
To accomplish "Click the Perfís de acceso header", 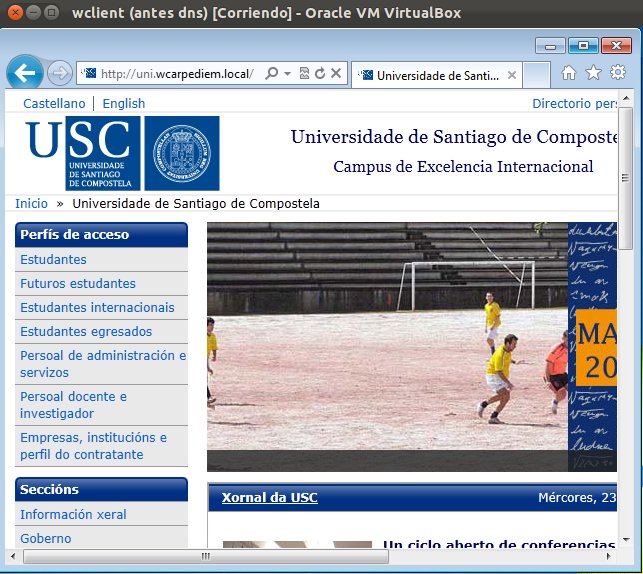I will pos(101,235).
